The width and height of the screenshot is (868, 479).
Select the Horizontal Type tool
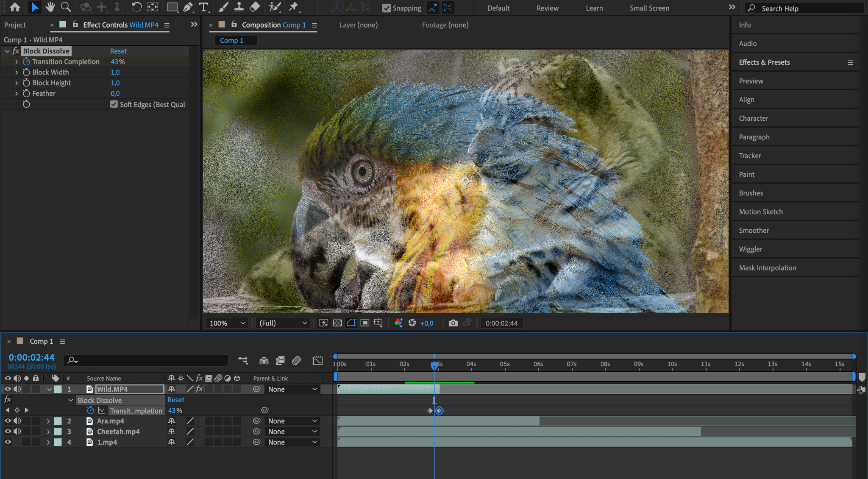point(204,7)
